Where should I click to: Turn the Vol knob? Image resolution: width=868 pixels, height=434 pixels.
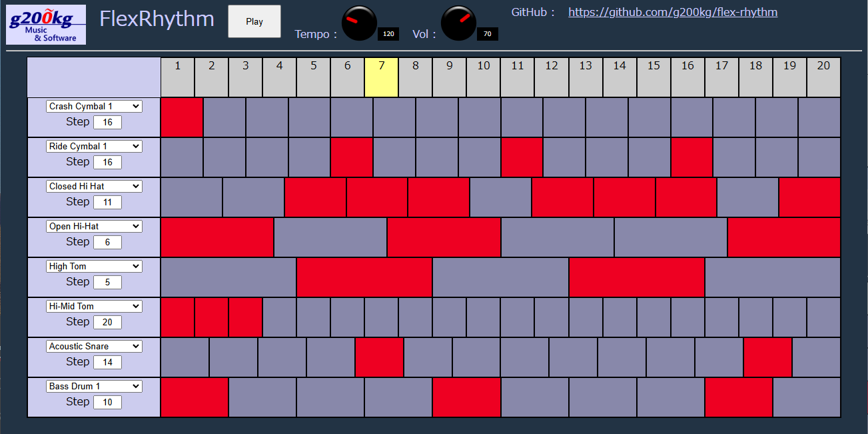[458, 23]
